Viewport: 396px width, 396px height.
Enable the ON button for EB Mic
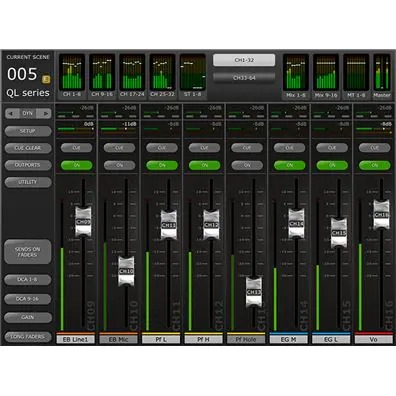[x=119, y=165]
